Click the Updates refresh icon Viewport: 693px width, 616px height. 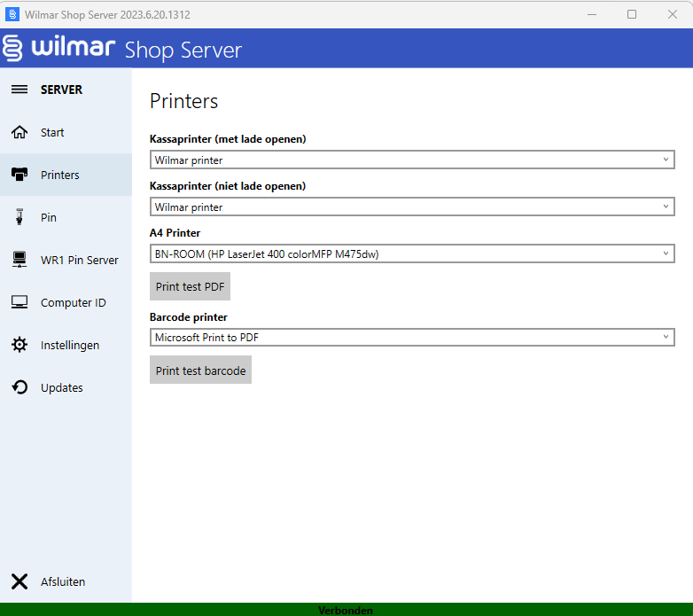click(19, 387)
